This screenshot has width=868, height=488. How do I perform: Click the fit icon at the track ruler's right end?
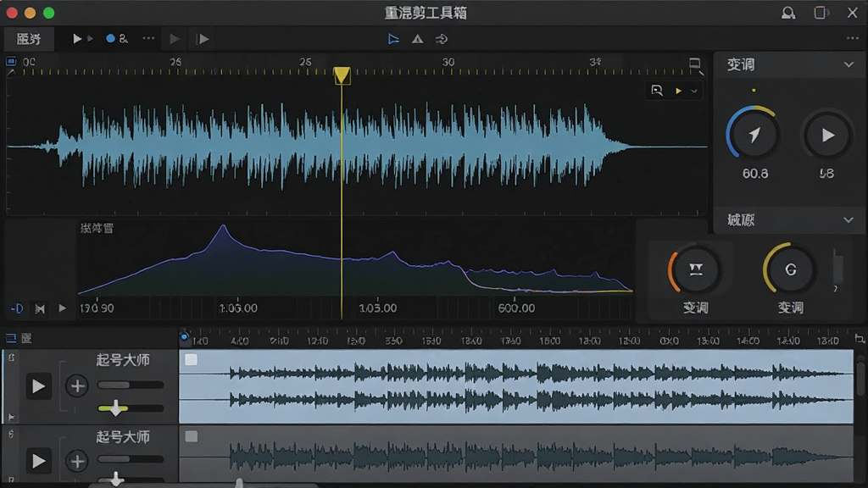860,339
